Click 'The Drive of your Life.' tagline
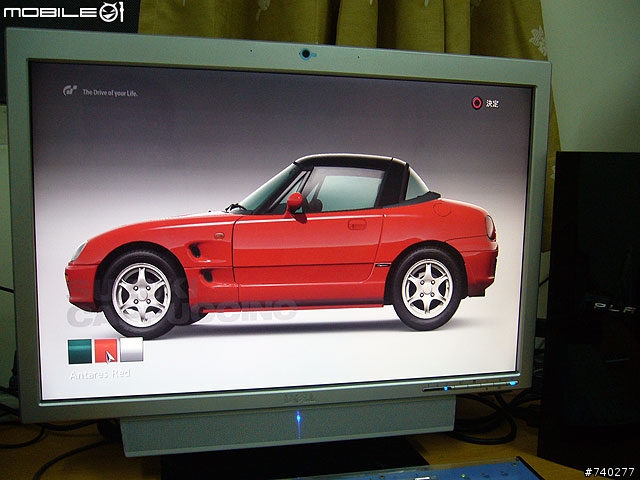640x480 pixels. click(110, 93)
